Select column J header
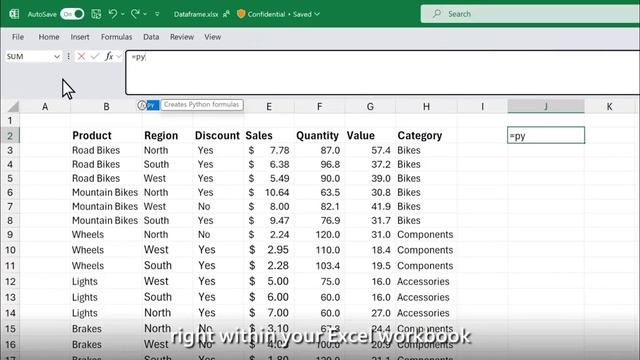The height and width of the screenshot is (360, 640). coord(546,107)
